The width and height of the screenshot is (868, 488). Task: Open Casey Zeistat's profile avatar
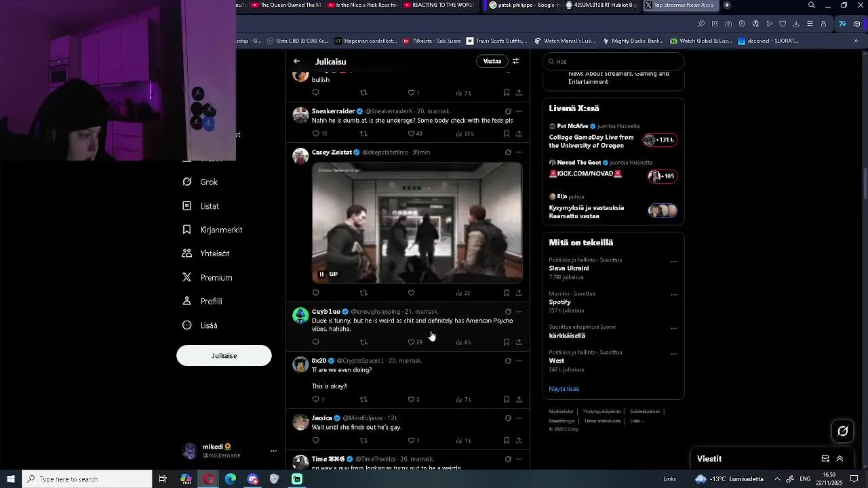300,157
